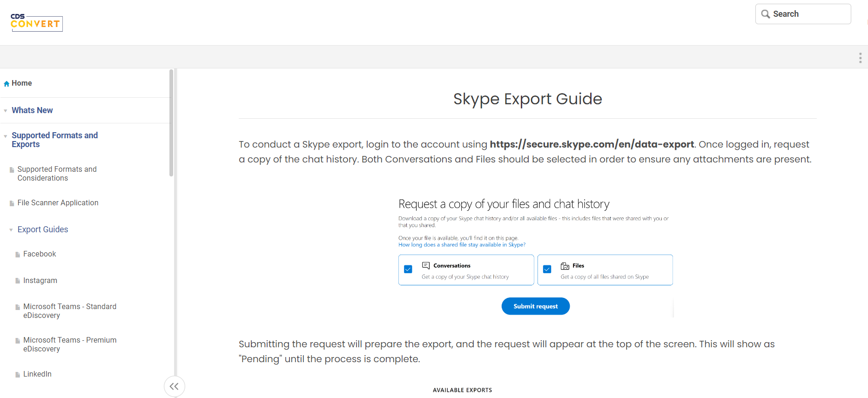Collapse Supported Formats and Exports arrow
The width and height of the screenshot is (868, 398).
coord(6,136)
